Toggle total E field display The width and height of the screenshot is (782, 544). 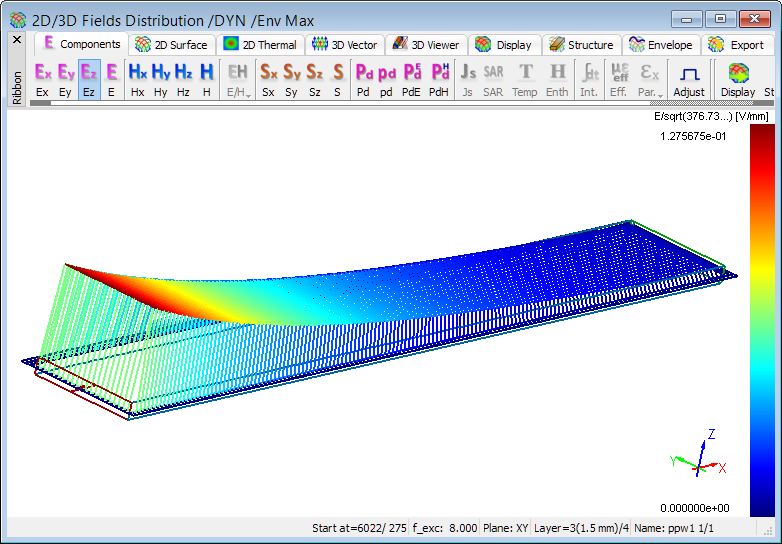112,79
